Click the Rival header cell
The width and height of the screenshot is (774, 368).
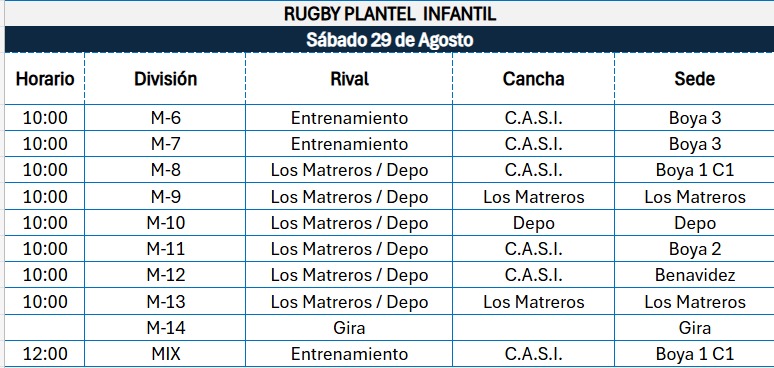tap(349, 78)
